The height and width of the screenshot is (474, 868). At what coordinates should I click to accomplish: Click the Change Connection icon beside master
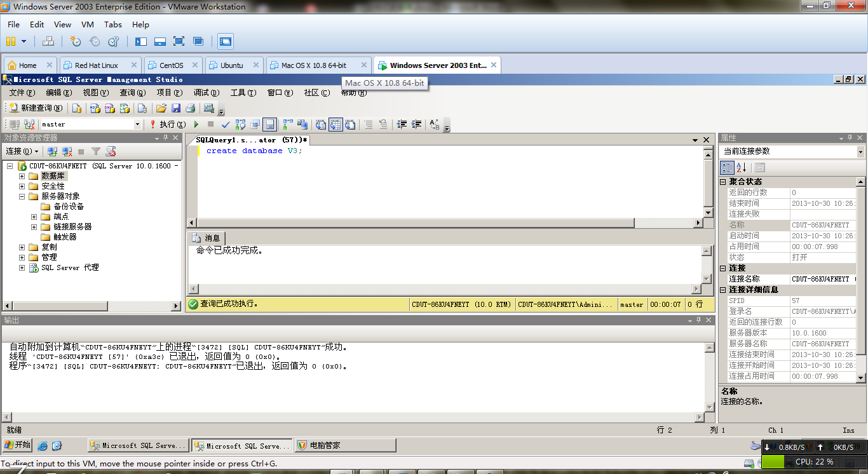coord(29,125)
